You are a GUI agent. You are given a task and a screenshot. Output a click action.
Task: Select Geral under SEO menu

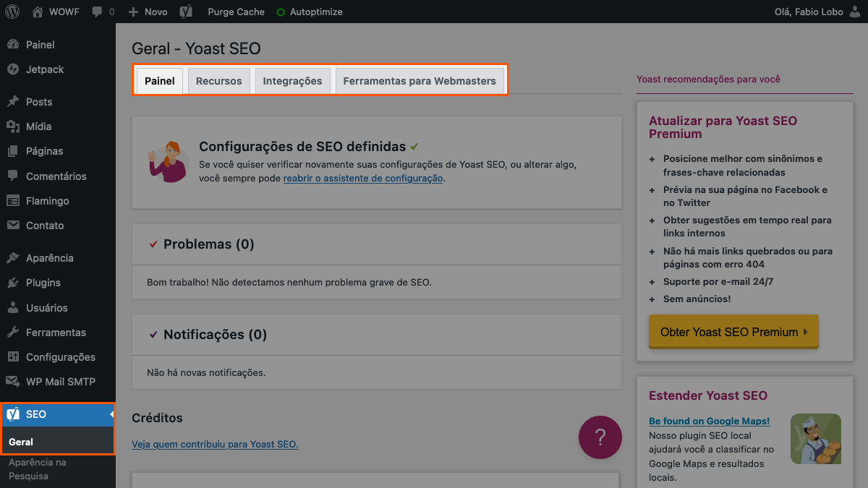pyautogui.click(x=21, y=442)
